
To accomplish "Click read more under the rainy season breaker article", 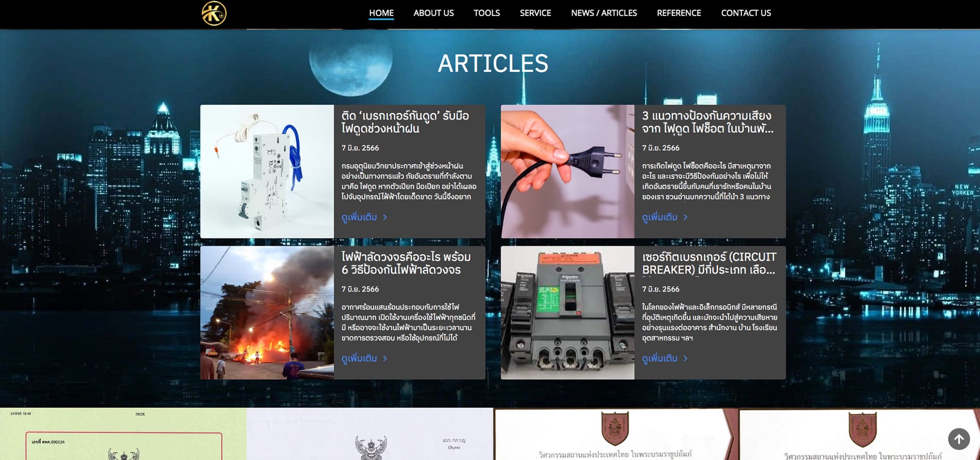I will (x=364, y=217).
